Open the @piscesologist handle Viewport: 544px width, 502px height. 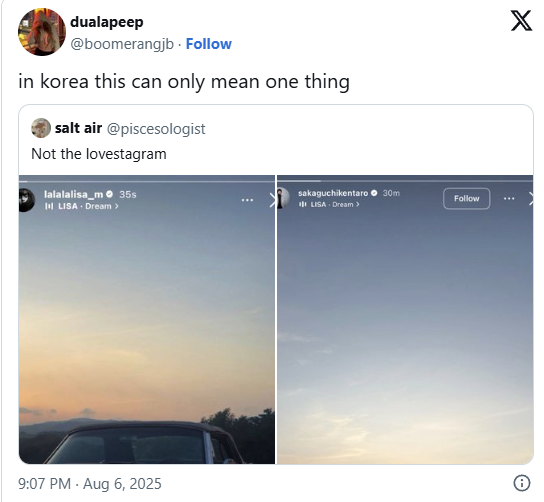pyautogui.click(x=156, y=129)
